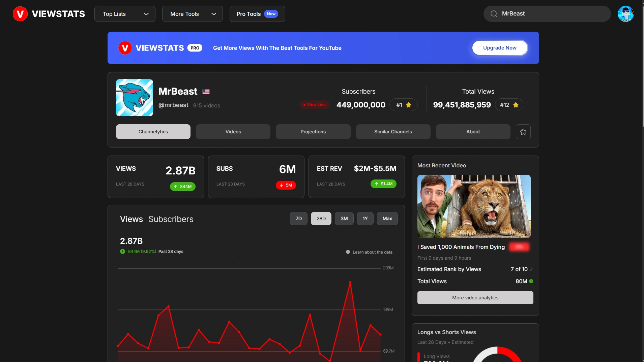
Task: Click the Upgrade Now button
Action: click(x=500, y=48)
